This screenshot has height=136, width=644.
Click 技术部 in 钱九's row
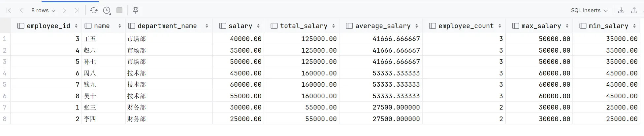(169, 84)
